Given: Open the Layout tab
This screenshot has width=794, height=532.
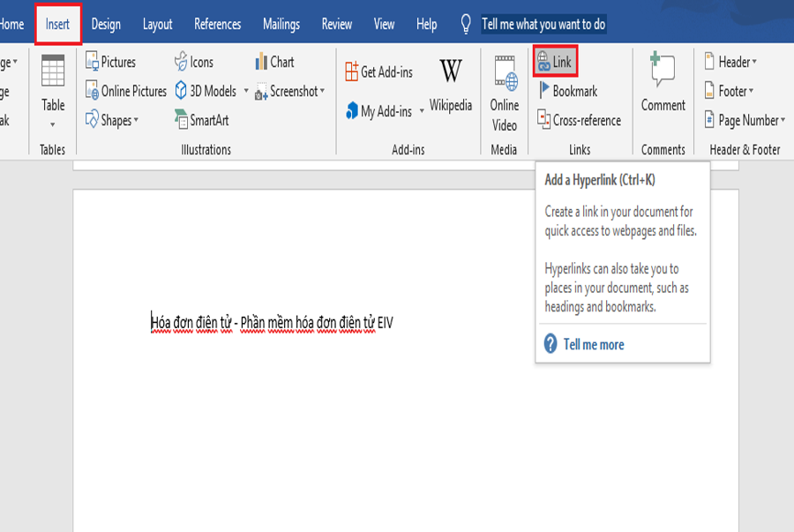Looking at the screenshot, I should click(158, 24).
